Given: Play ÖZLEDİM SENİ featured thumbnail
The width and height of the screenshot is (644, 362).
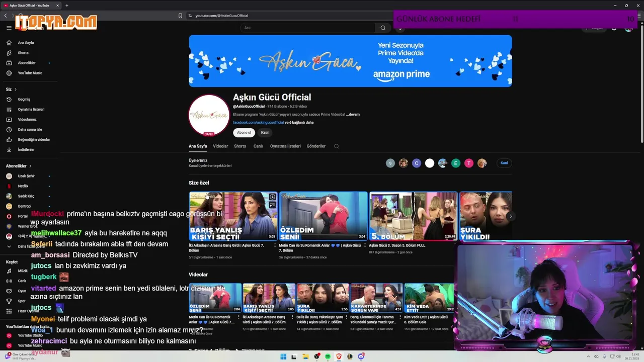Looking at the screenshot, I should coord(323,216).
